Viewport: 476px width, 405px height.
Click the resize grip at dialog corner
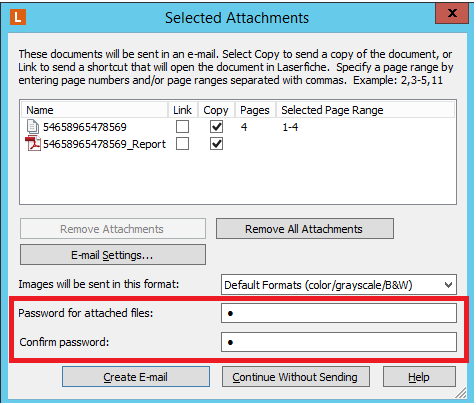(461, 393)
